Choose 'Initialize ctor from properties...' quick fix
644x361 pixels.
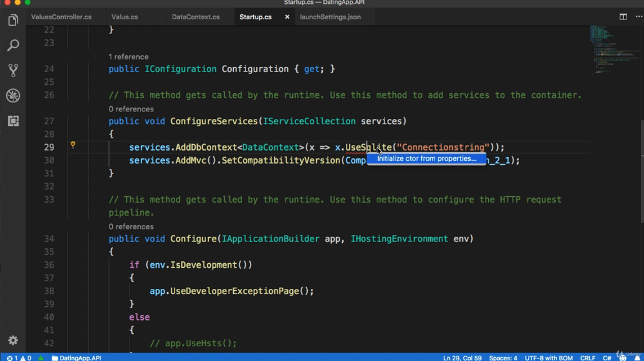point(427,158)
